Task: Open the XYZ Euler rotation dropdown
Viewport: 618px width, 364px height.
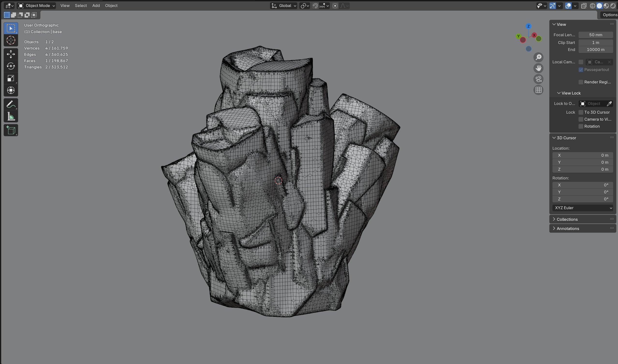Action: click(x=582, y=208)
